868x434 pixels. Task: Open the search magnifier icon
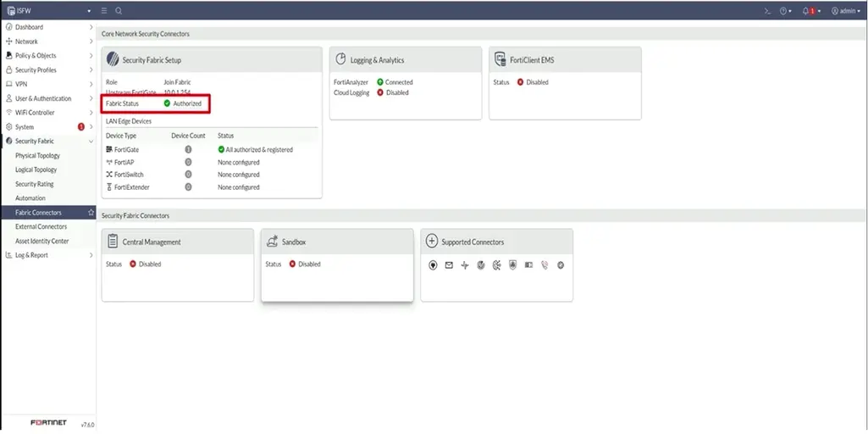[119, 10]
